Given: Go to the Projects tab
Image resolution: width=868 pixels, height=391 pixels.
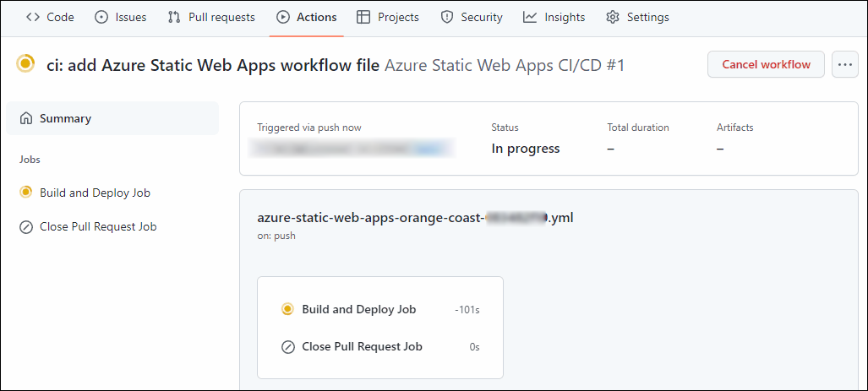Looking at the screenshot, I should pyautogui.click(x=387, y=18).
